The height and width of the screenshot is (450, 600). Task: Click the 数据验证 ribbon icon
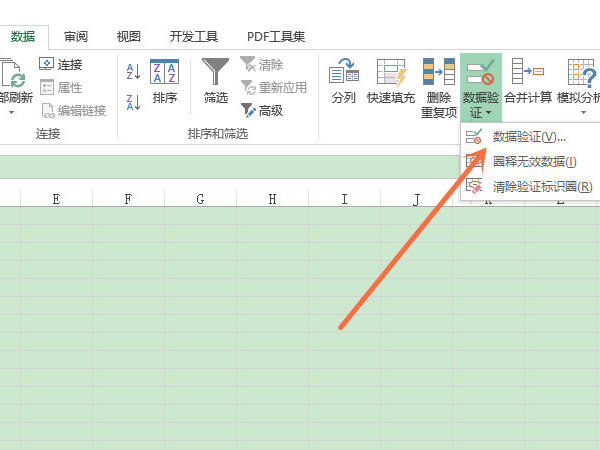coord(481,72)
